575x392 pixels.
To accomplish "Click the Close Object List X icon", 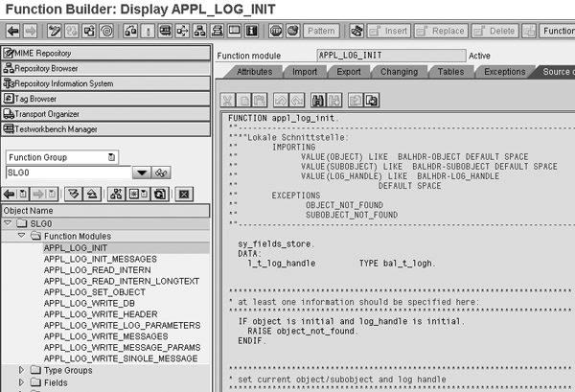I will pos(184,194).
